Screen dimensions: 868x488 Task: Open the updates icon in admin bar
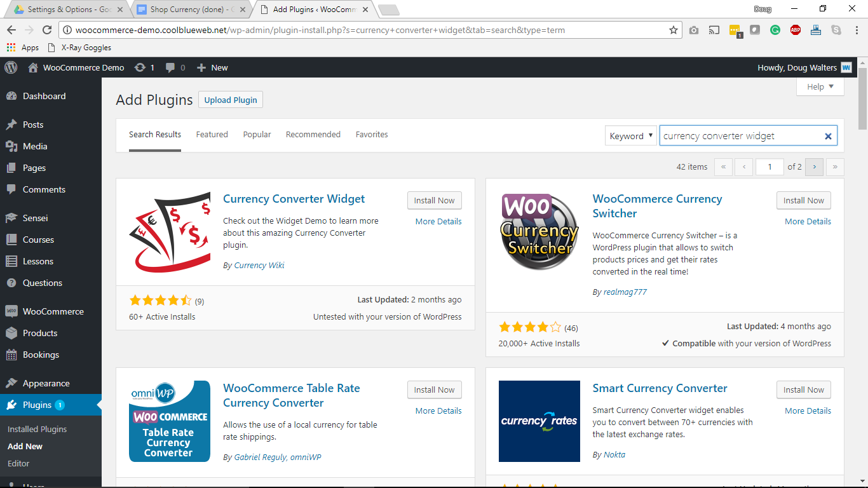point(140,67)
